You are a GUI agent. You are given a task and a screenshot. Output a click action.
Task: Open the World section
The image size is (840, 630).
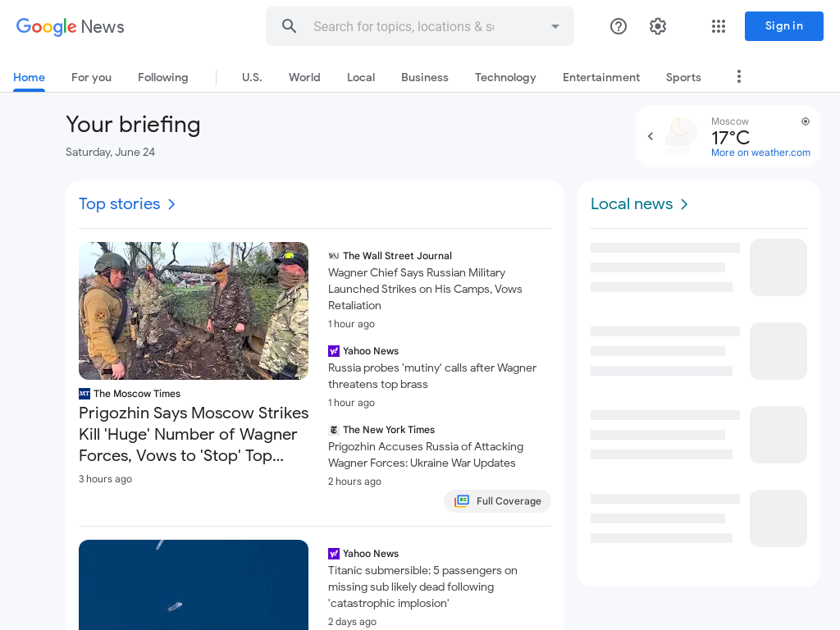tap(304, 77)
